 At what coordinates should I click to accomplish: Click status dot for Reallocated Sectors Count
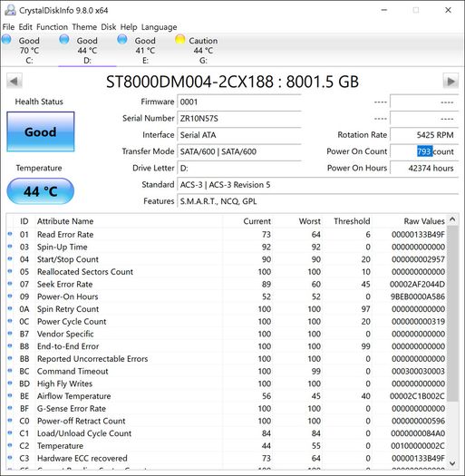(x=10, y=271)
